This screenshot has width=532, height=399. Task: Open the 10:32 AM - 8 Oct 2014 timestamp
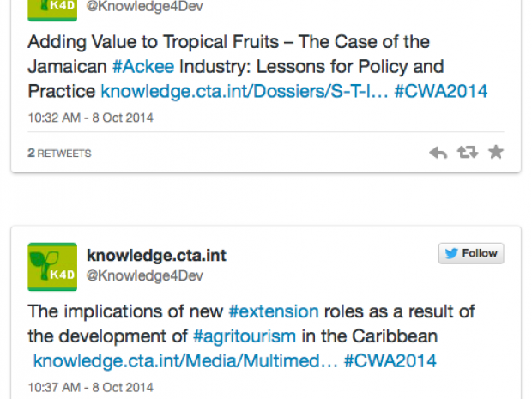90,118
